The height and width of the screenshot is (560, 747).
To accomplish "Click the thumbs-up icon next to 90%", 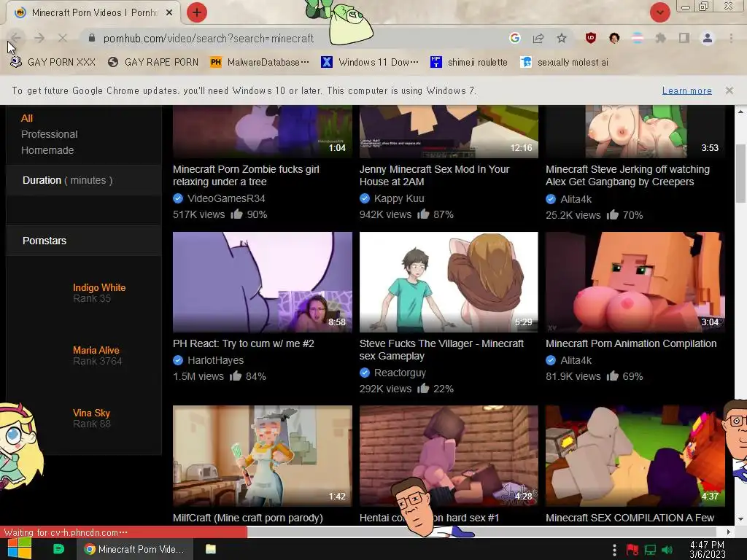I will click(237, 214).
